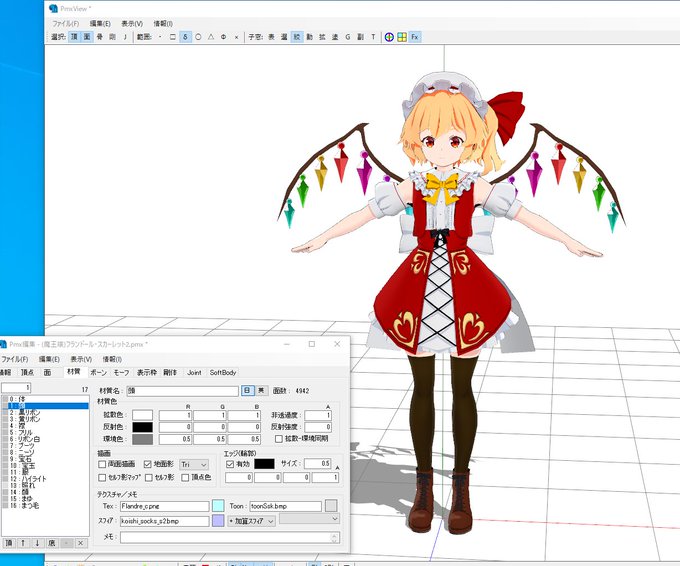Check the セルフ影マップ checkbox
This screenshot has width=680, height=566.
(x=102, y=478)
